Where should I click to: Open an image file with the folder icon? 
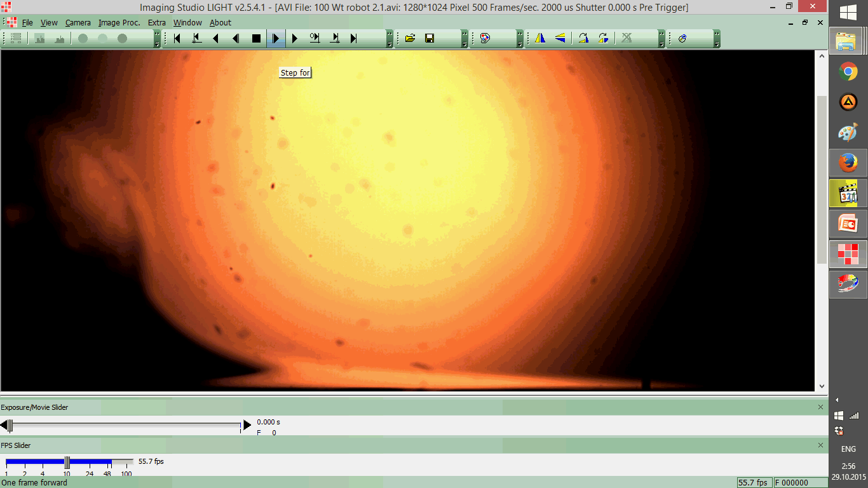[x=410, y=39]
